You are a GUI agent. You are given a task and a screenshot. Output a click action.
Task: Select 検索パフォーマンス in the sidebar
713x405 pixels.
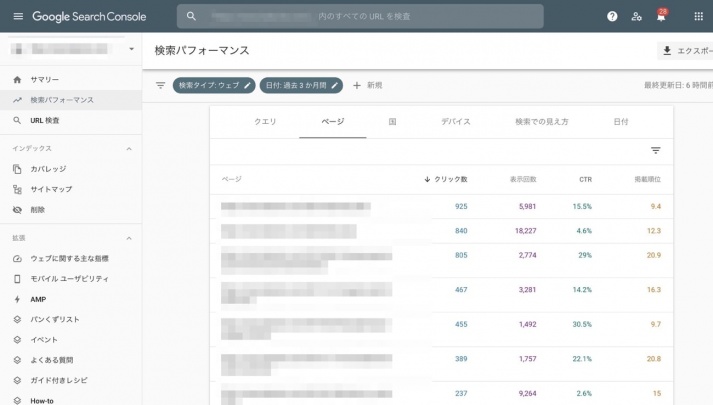point(62,100)
